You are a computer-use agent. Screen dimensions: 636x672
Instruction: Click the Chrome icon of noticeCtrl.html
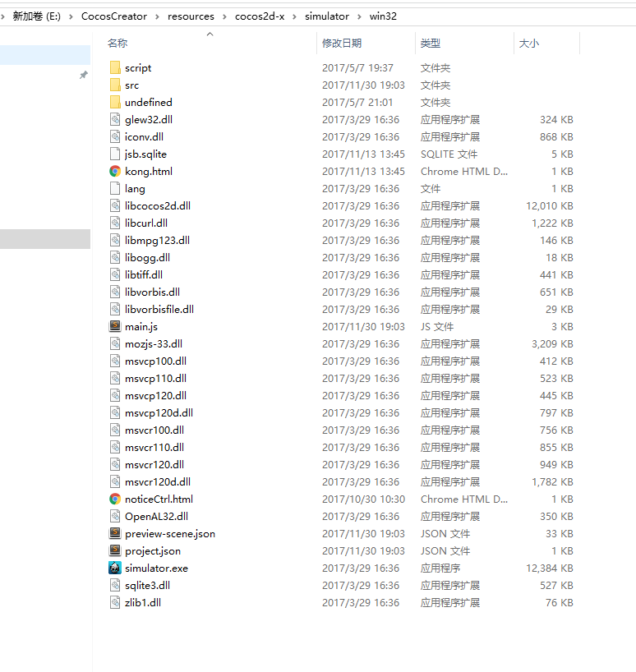[115, 499]
